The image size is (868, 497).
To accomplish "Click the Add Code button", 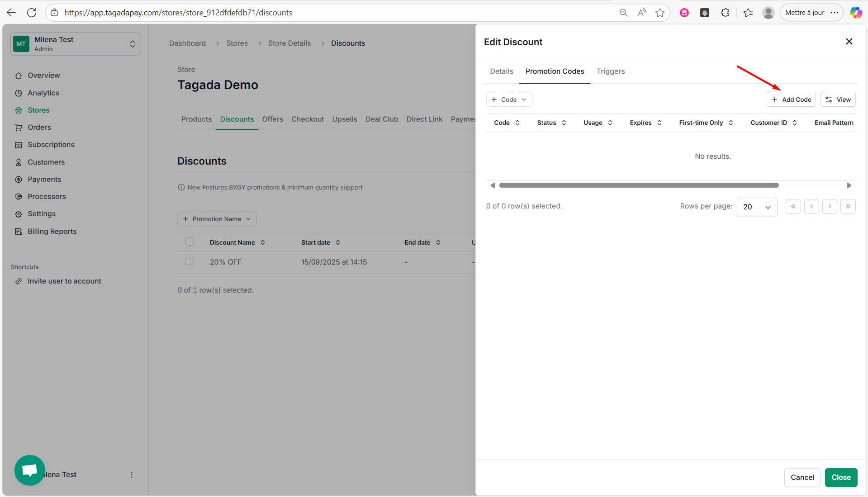I will tap(790, 99).
